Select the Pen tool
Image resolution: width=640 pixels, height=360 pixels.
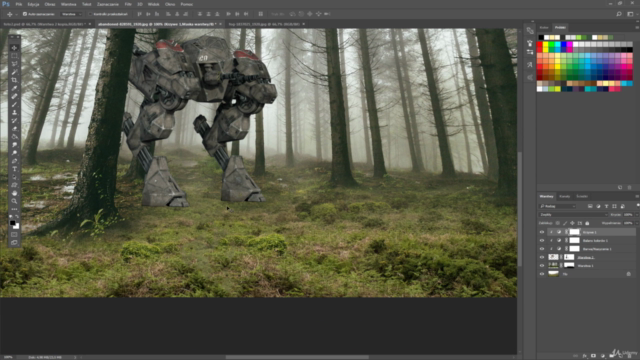click(x=14, y=161)
